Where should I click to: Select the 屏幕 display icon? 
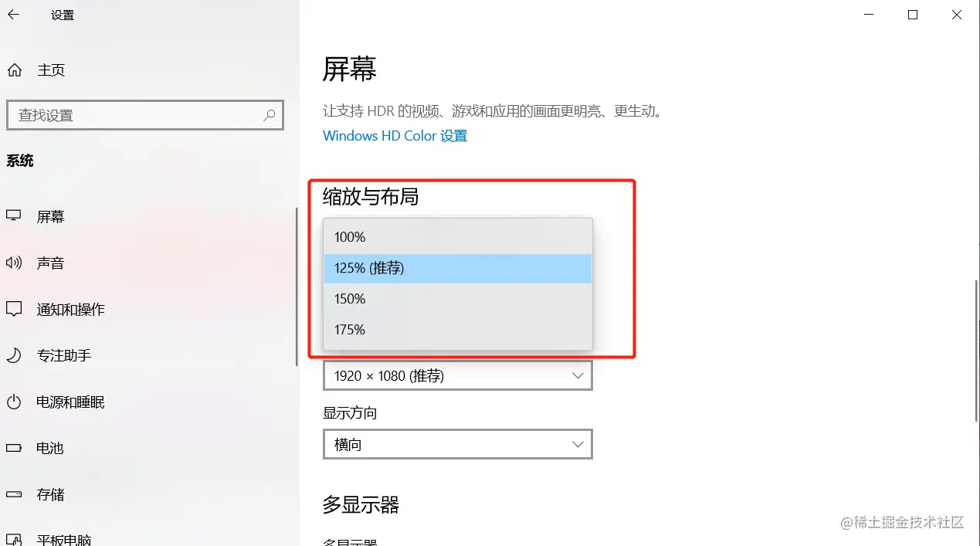(14, 216)
